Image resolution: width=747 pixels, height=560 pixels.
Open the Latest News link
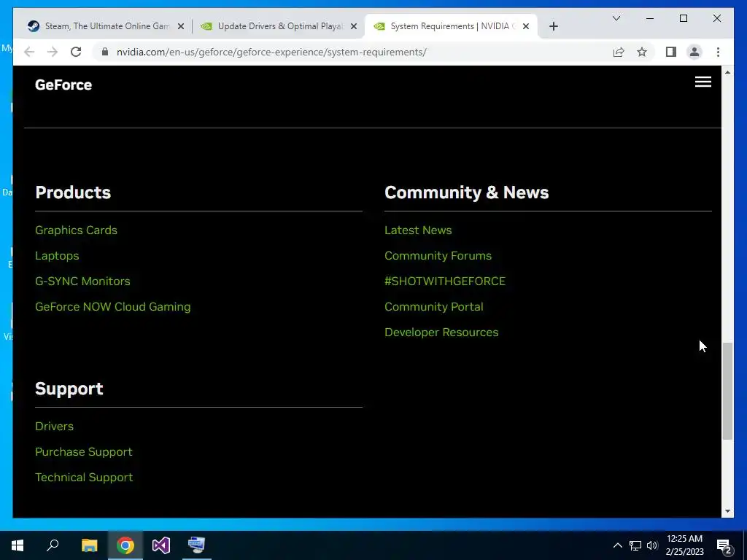418,230
